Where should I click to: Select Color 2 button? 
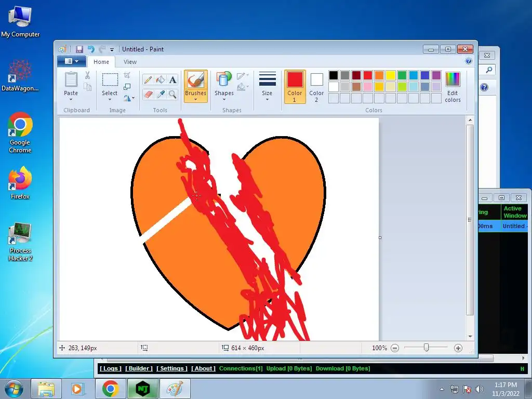click(316, 87)
